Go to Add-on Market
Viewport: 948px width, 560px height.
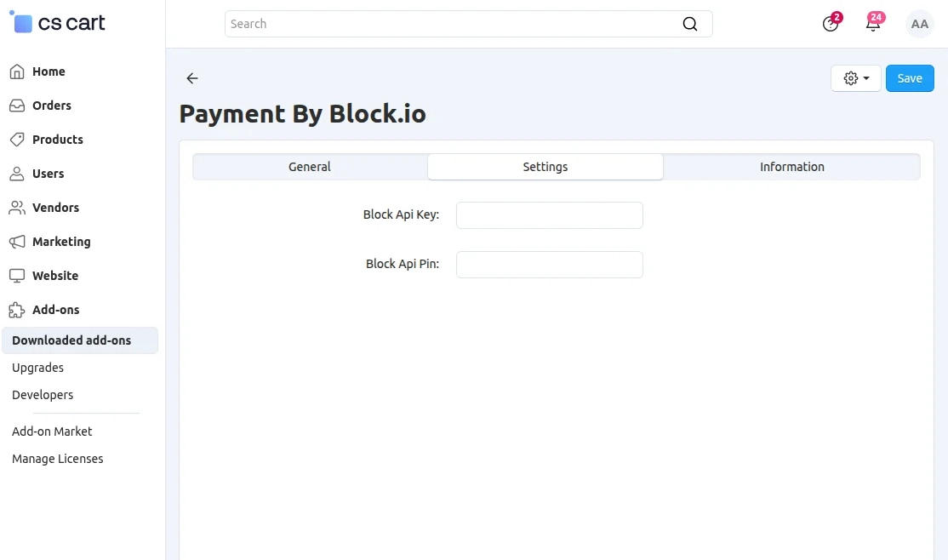pos(52,431)
